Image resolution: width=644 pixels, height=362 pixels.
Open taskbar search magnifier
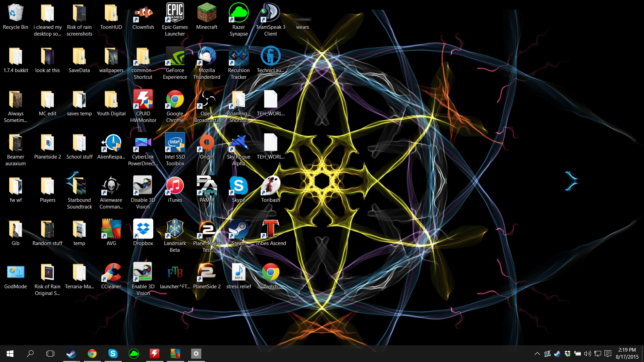click(30, 354)
